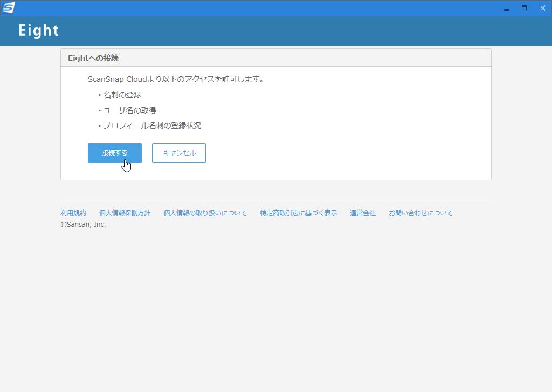Click the Eight logo in header
This screenshot has width=552, height=392.
(x=39, y=31)
